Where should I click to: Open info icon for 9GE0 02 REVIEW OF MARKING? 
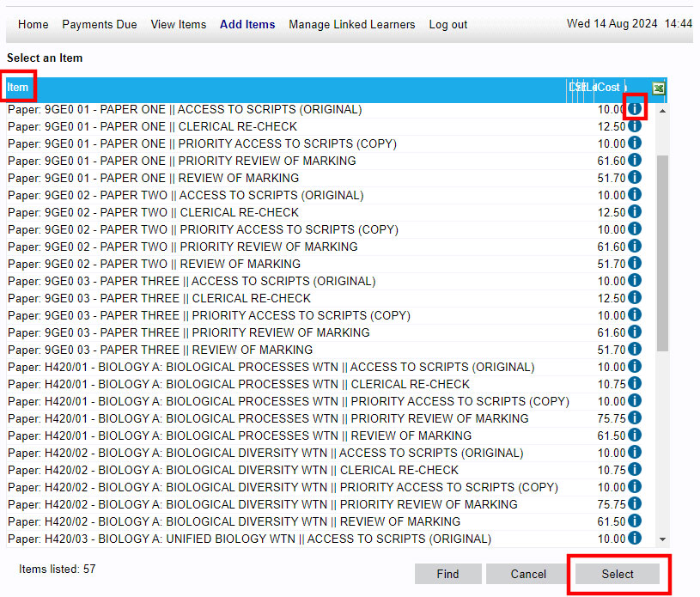coord(633,264)
